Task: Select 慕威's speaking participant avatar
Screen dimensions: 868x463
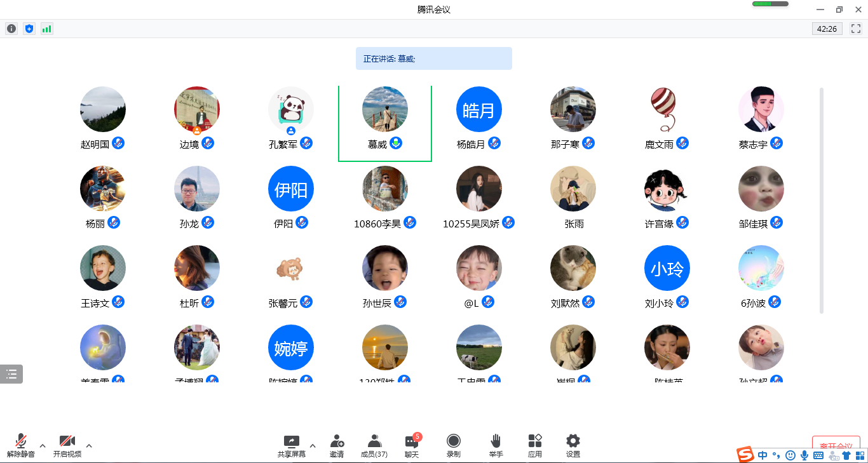Action: (x=385, y=109)
